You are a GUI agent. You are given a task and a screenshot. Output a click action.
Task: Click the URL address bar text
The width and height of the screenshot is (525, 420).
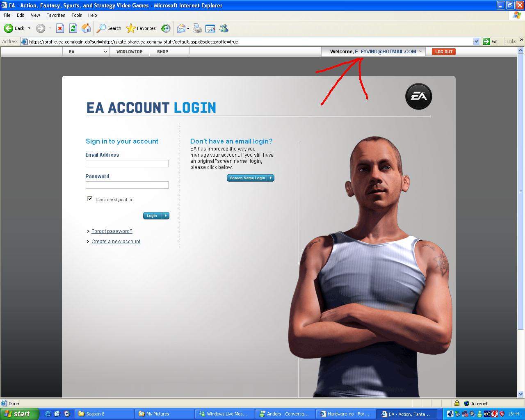tap(133, 41)
